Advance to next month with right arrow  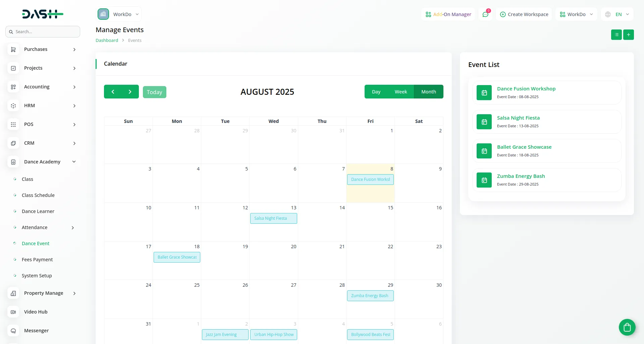tap(130, 92)
